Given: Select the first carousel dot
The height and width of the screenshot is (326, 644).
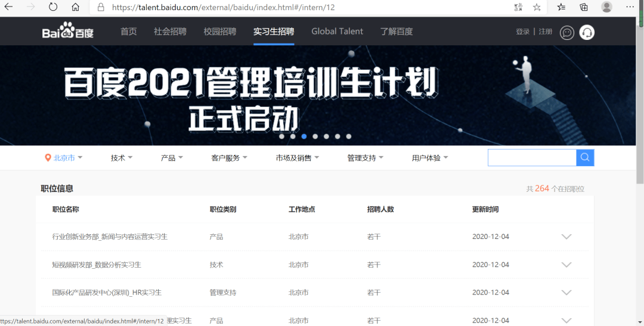Looking at the screenshot, I should click(x=281, y=136).
